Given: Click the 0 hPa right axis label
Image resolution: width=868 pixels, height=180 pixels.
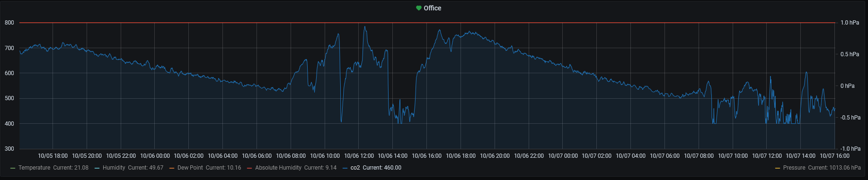Looking at the screenshot, I should coord(847,86).
